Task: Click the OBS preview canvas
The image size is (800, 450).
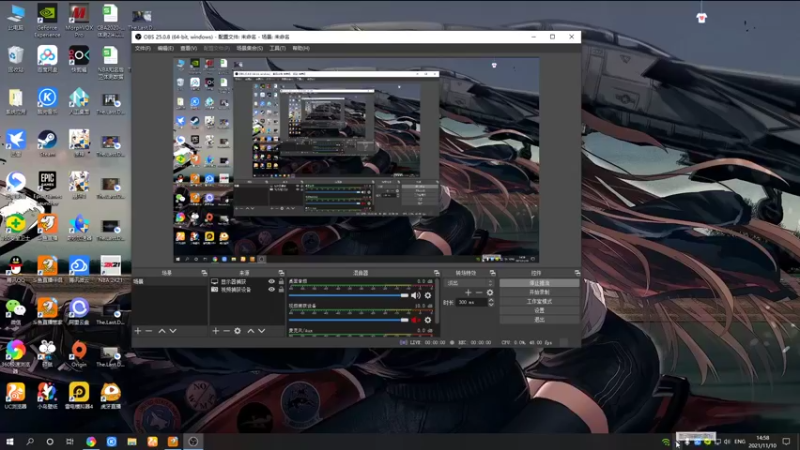Action: [356, 160]
